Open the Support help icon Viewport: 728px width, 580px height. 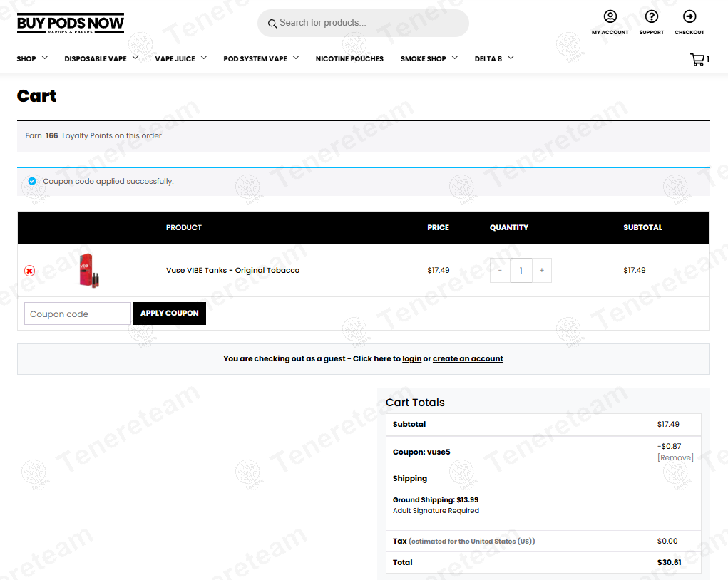point(652,16)
